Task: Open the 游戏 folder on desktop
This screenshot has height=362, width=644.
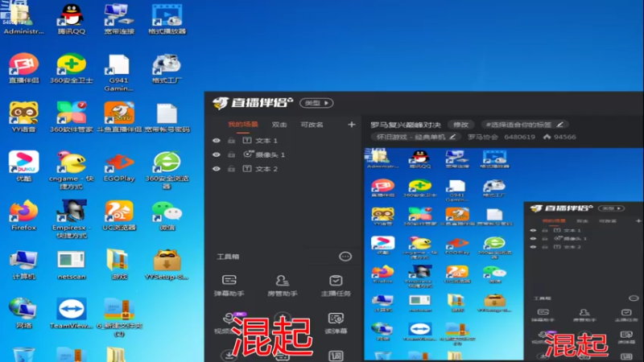Action: point(119,264)
